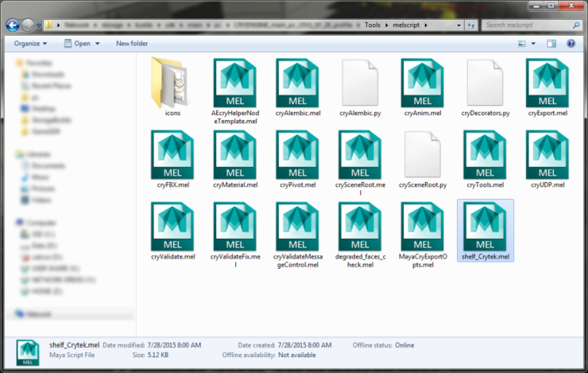
Task: Select cryAlembic.mel file icon
Action: tap(298, 83)
